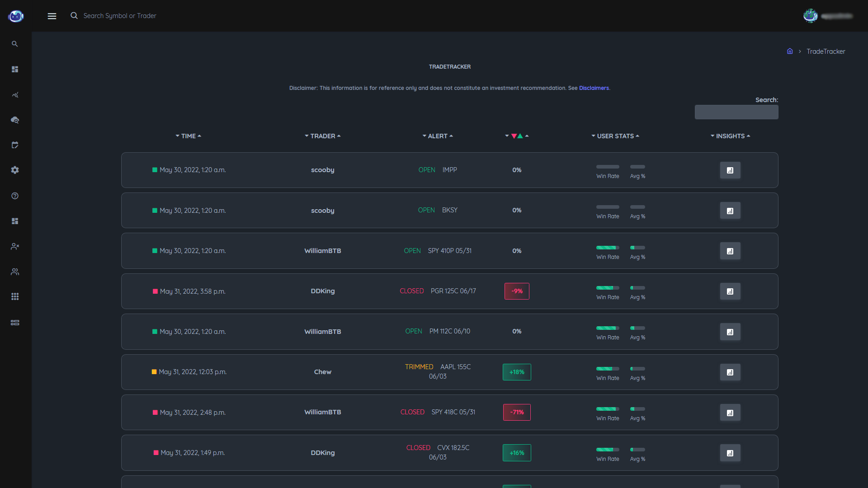
Task: Open the apps dots grid sidebar icon
Action: coord(15,296)
